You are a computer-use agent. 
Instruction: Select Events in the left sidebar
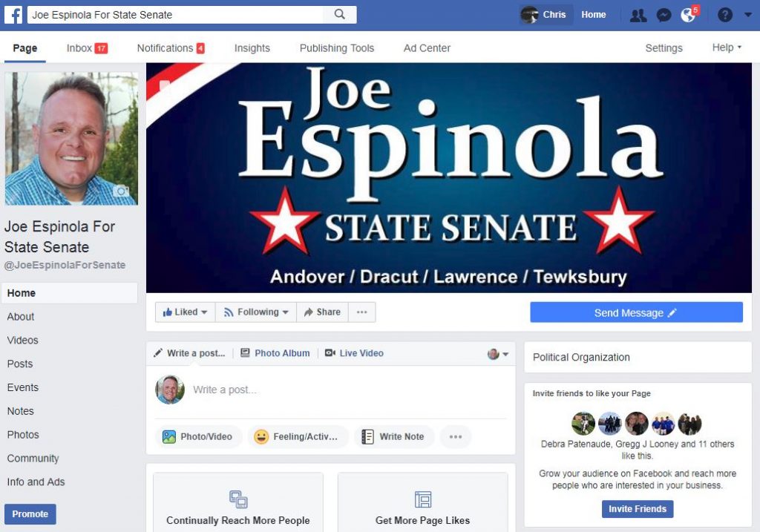coord(23,387)
